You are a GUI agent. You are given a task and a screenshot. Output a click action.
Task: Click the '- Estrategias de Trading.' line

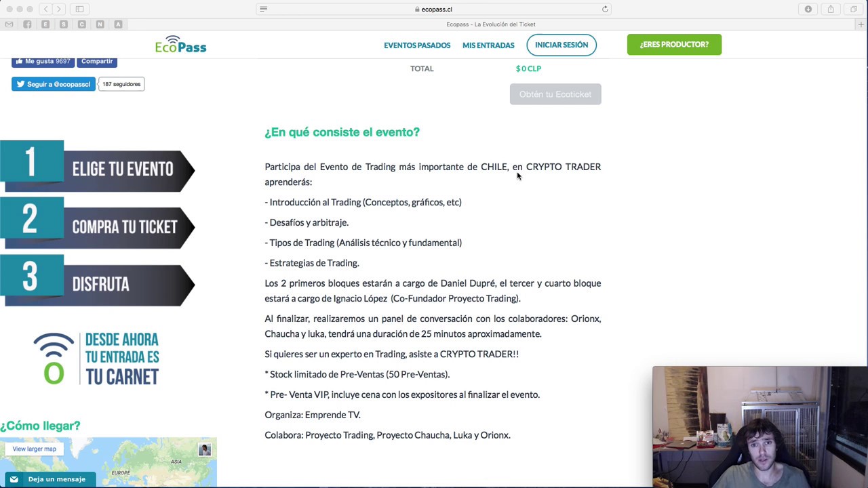pos(312,263)
